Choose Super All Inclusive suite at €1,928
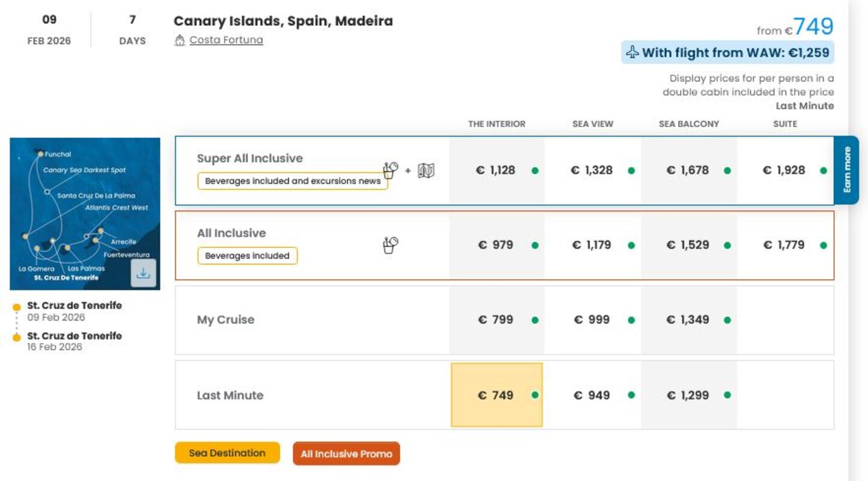The width and height of the screenshot is (868, 481). [784, 170]
